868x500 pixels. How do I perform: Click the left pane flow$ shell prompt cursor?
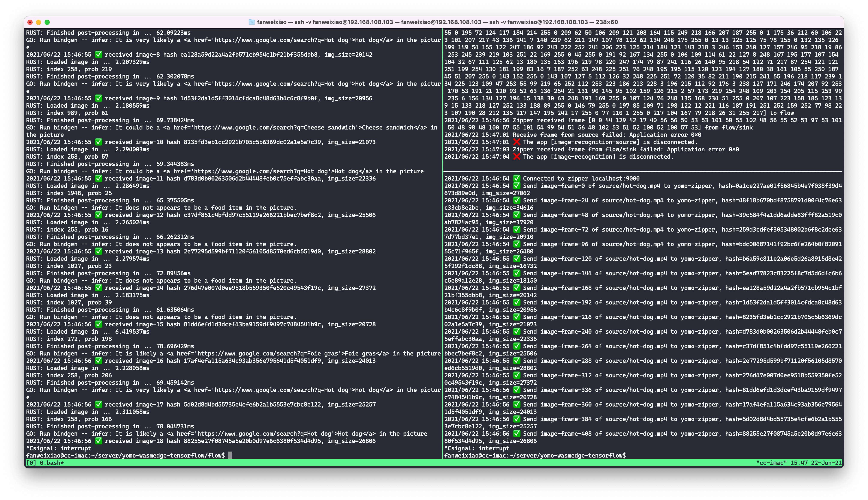230,455
